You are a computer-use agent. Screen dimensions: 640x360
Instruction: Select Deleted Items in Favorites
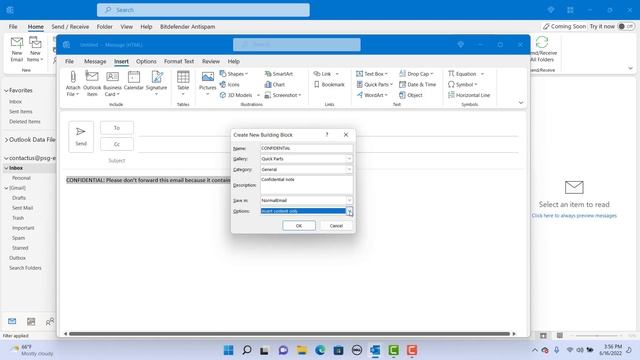[24, 122]
